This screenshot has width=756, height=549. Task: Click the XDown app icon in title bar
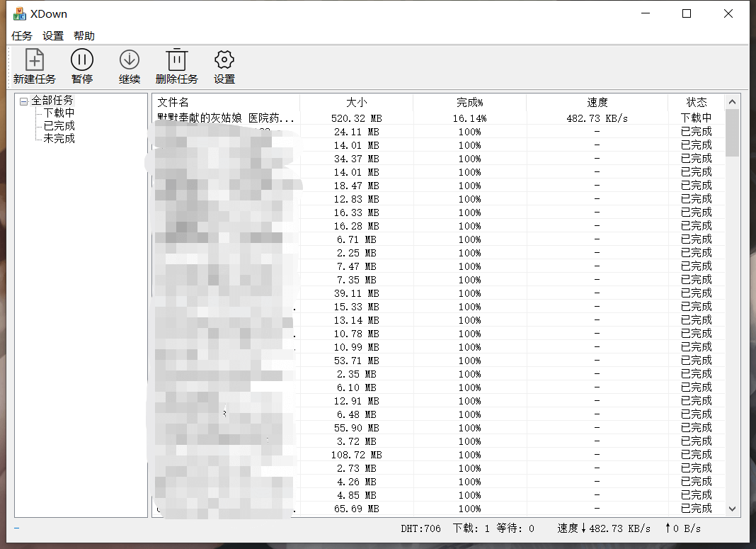(20, 13)
